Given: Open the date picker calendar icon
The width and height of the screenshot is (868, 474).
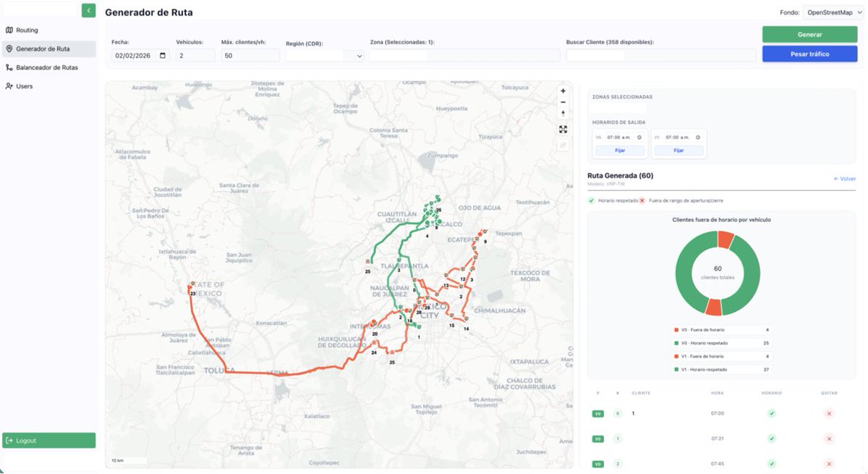Looking at the screenshot, I should [x=162, y=56].
